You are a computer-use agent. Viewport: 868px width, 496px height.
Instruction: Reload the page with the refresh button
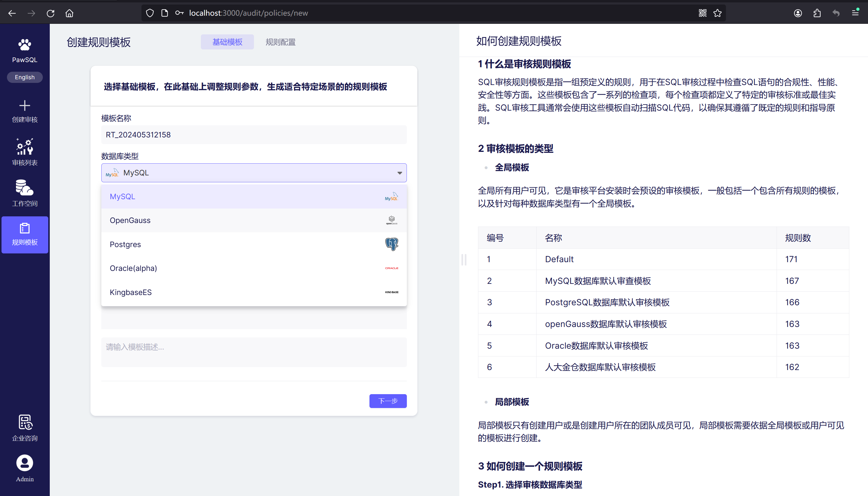point(50,13)
